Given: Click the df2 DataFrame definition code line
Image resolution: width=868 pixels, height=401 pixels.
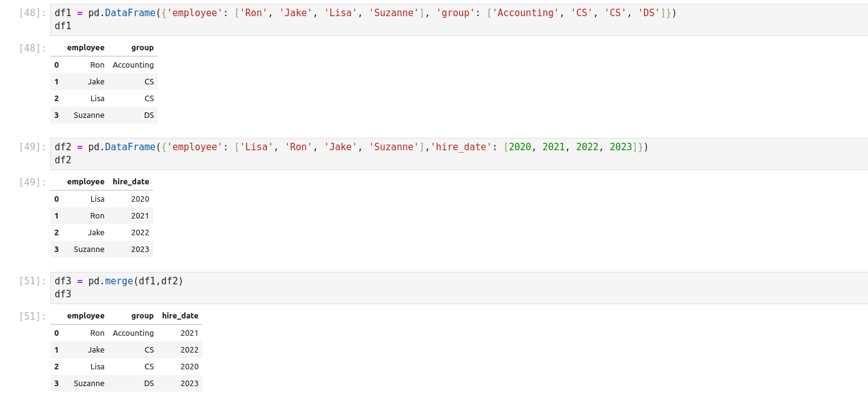Looking at the screenshot, I should 351,147.
